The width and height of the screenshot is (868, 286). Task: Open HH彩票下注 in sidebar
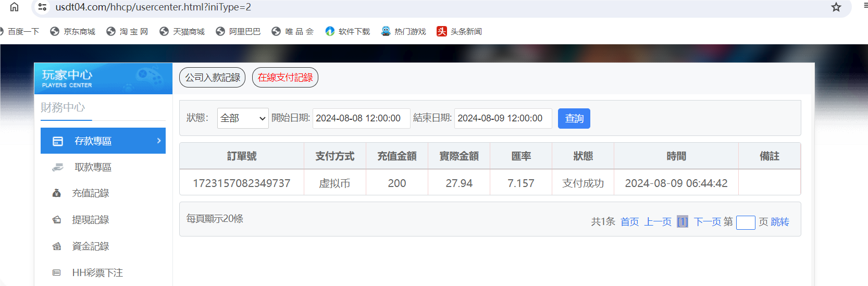point(97,273)
